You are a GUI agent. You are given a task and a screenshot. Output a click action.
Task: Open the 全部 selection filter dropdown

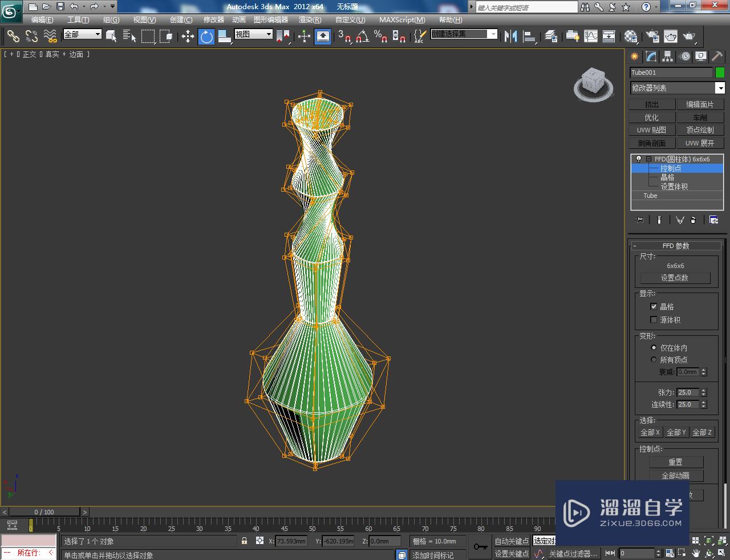[82, 34]
